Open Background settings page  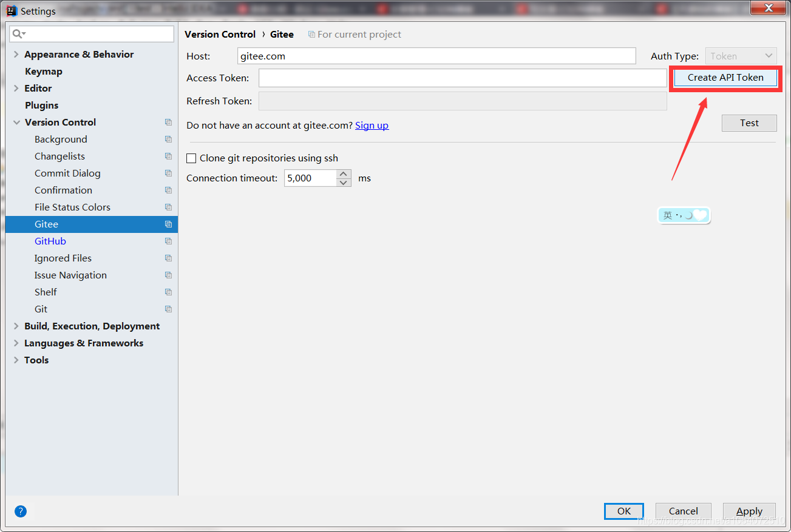pyautogui.click(x=61, y=140)
